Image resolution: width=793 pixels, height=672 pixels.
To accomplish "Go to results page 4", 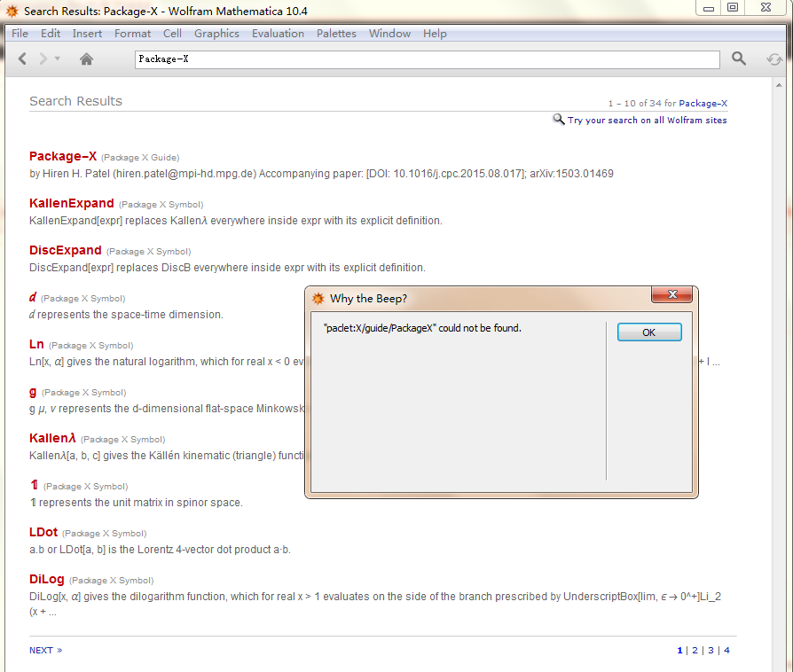I will coord(726,650).
